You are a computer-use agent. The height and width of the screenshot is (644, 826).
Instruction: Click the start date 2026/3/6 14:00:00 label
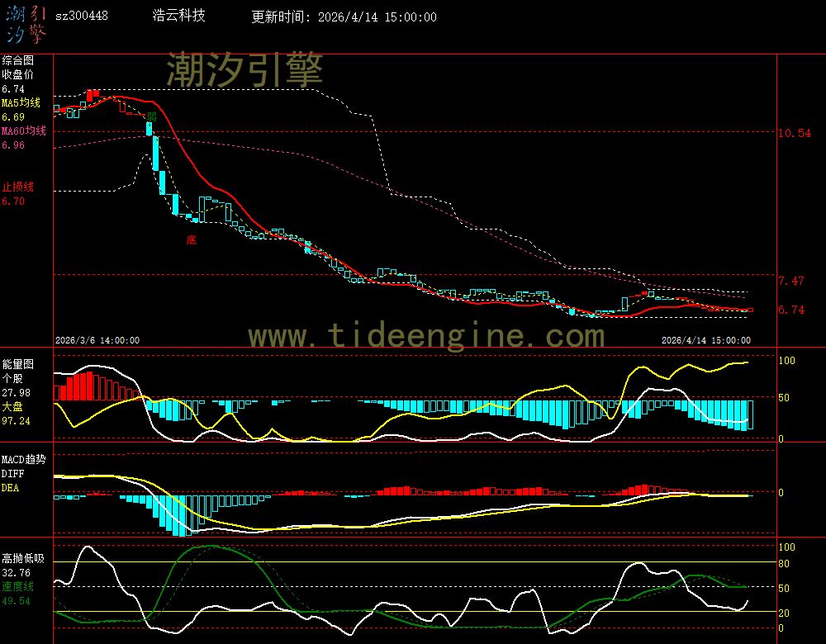[x=97, y=339]
